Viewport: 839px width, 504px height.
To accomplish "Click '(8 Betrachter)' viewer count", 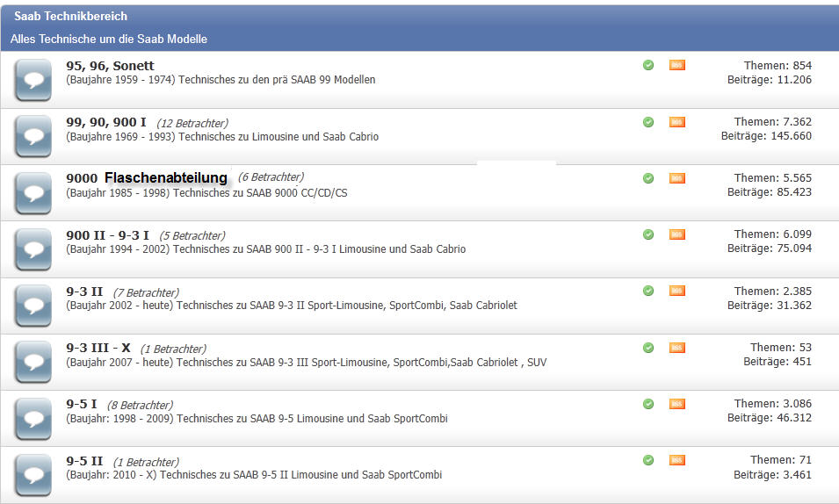I will click(x=141, y=405).
